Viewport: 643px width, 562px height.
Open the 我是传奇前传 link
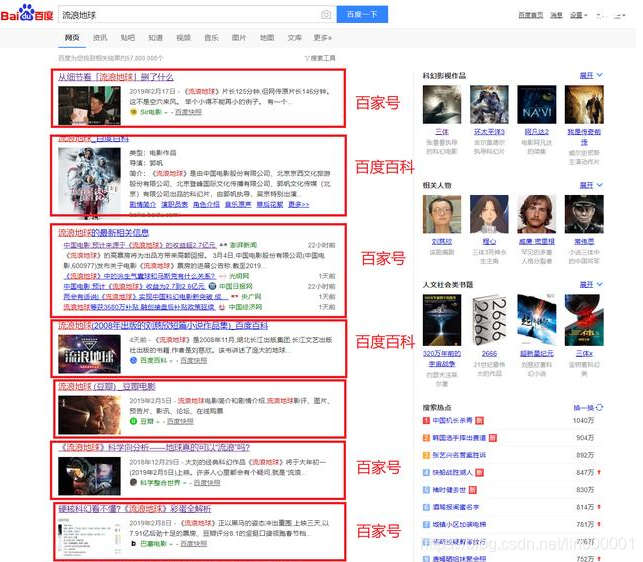[584, 137]
